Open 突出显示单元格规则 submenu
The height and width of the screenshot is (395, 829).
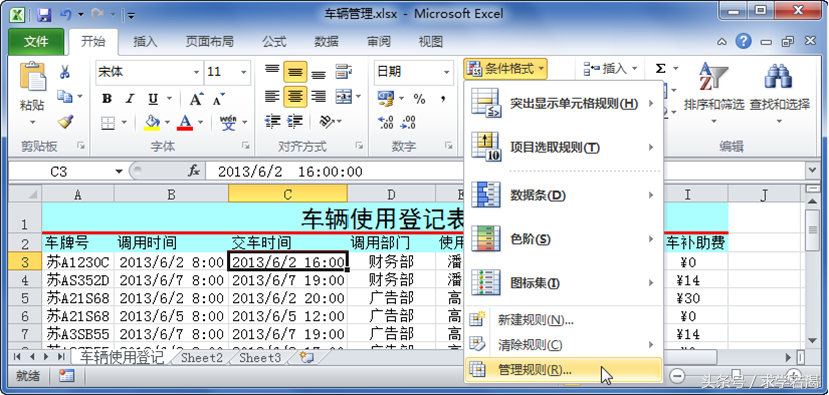(x=563, y=103)
